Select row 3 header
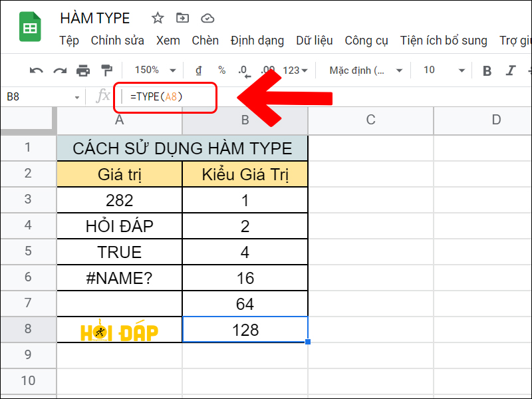This screenshot has height=399, width=532. pyautogui.click(x=28, y=199)
